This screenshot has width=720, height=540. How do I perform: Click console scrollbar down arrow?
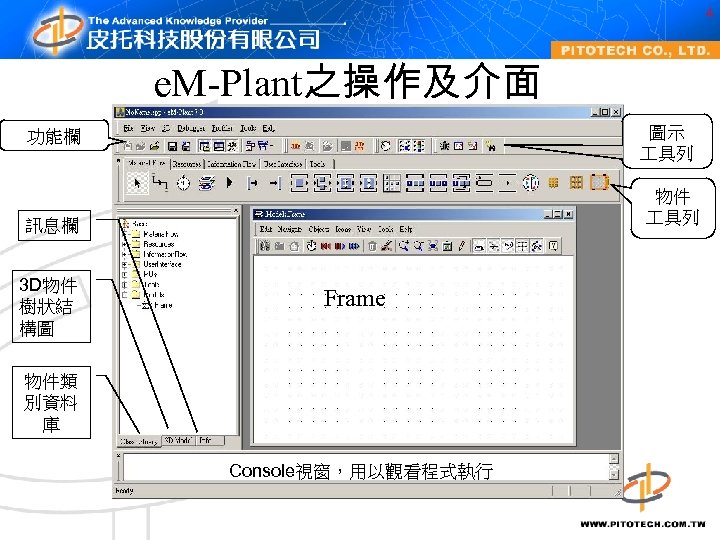(x=613, y=474)
